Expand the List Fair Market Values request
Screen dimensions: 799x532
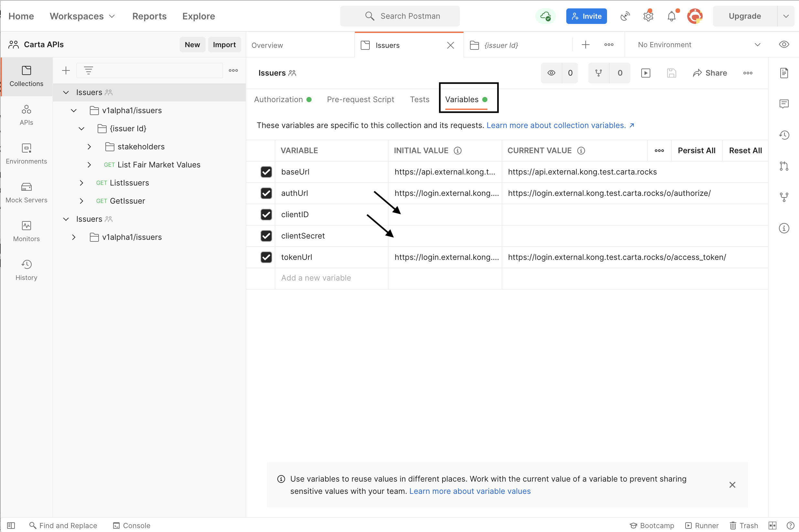tap(89, 165)
